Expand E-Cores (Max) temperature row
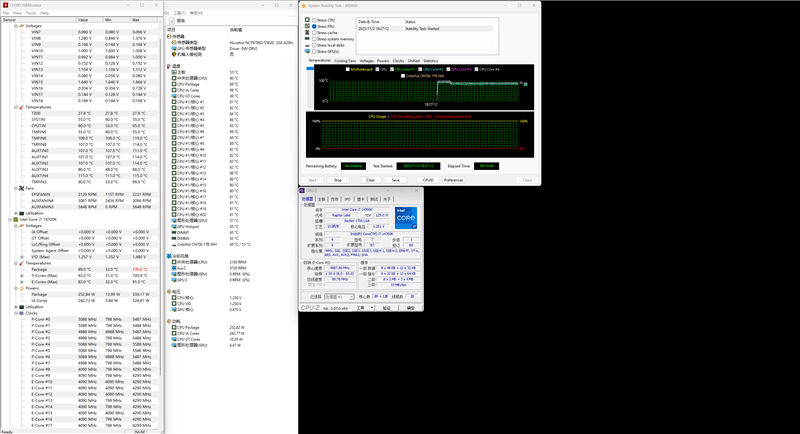Viewport: 800px width, 434px height. click(22, 282)
